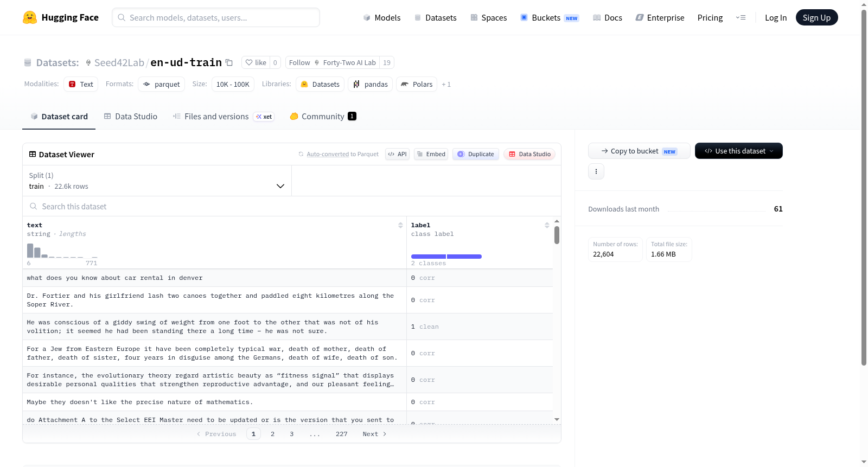Click the "1 clean" label cell

click(480, 327)
